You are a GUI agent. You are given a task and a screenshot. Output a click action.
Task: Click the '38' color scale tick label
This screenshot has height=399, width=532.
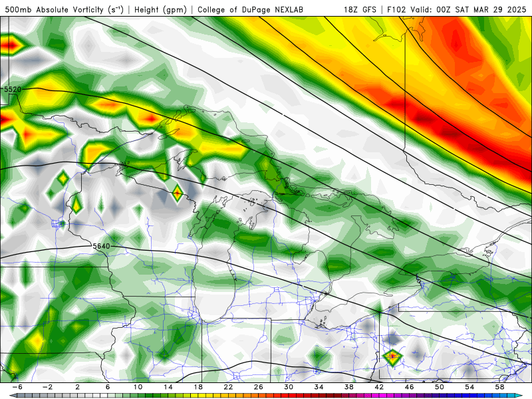tap(348, 387)
